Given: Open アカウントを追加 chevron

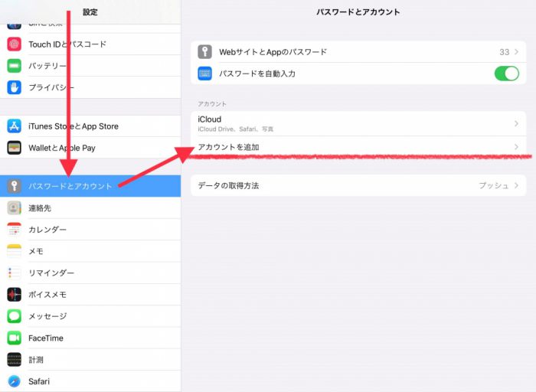Looking at the screenshot, I should (x=516, y=147).
